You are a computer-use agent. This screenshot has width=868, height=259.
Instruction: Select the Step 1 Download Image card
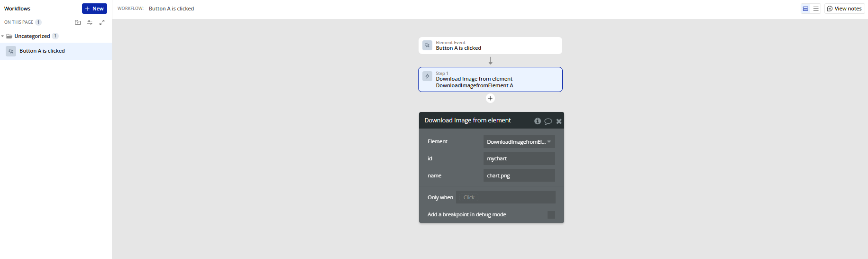[x=490, y=79]
